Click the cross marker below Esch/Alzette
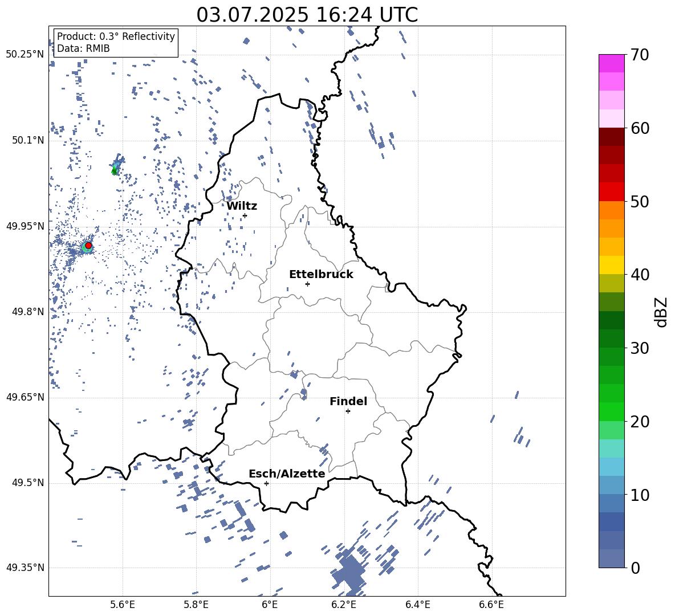The image size is (675, 616). coord(266,483)
